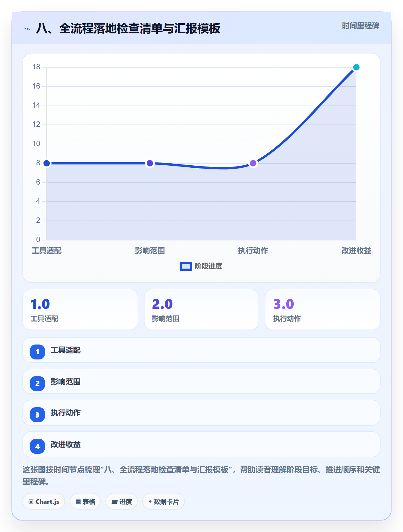
Task: Click the 18 y-axis tick label
Action: [36, 67]
